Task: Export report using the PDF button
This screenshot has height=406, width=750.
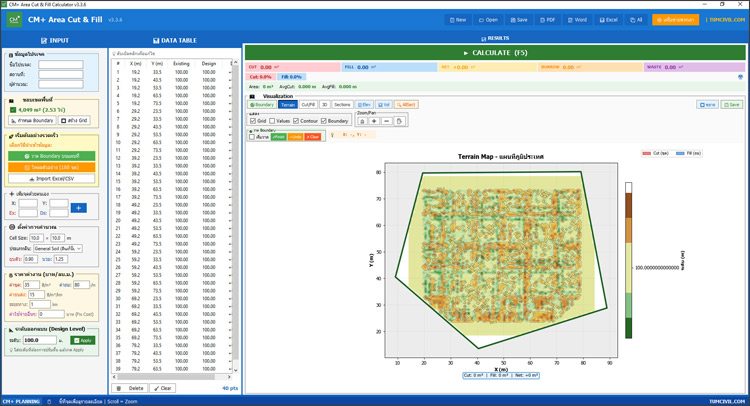Action: 547,19
